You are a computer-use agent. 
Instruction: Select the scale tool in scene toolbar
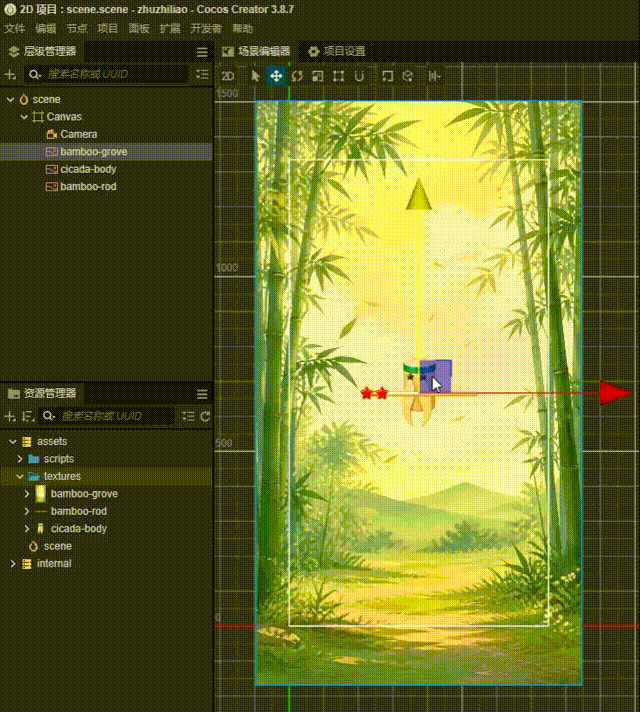[318, 76]
